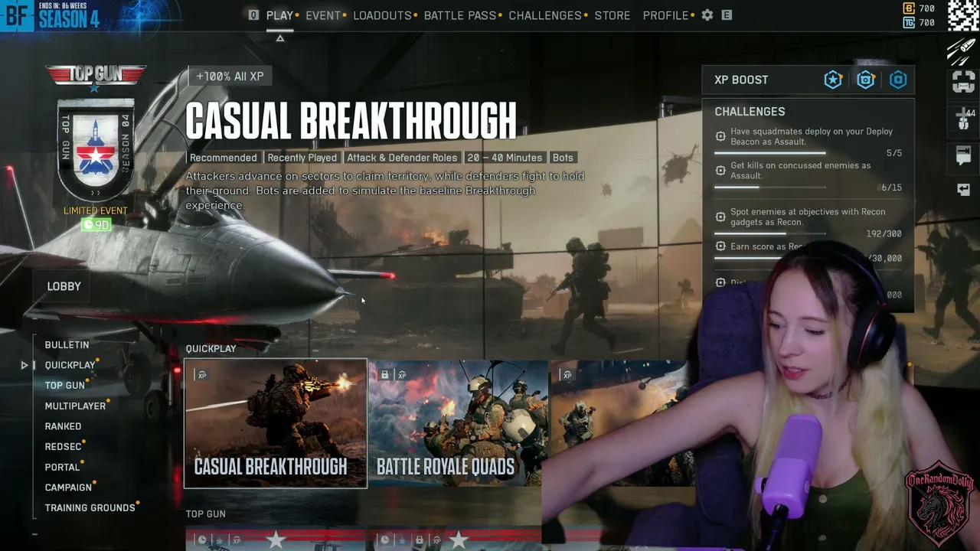Click the 9D event timer badge
The height and width of the screenshot is (551, 980).
[96, 225]
